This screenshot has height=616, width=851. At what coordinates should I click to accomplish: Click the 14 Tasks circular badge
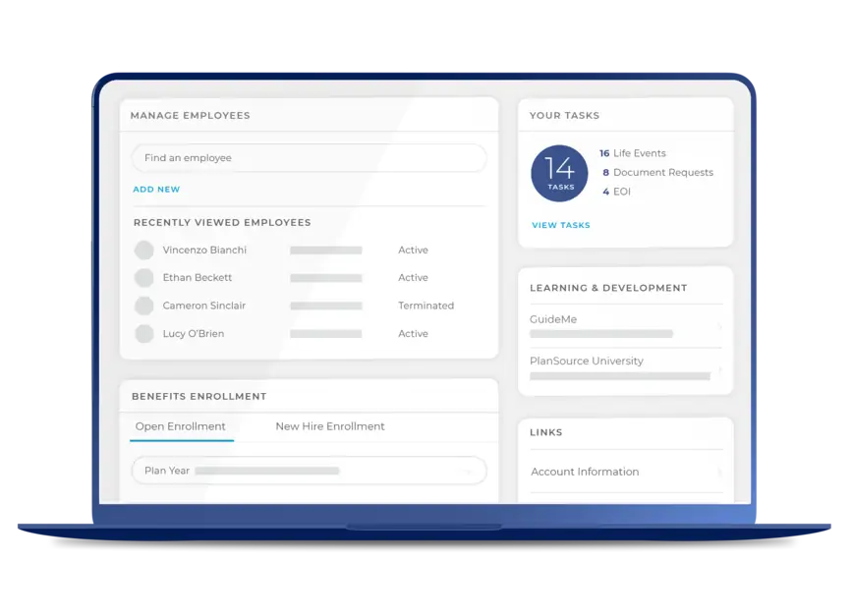[560, 173]
